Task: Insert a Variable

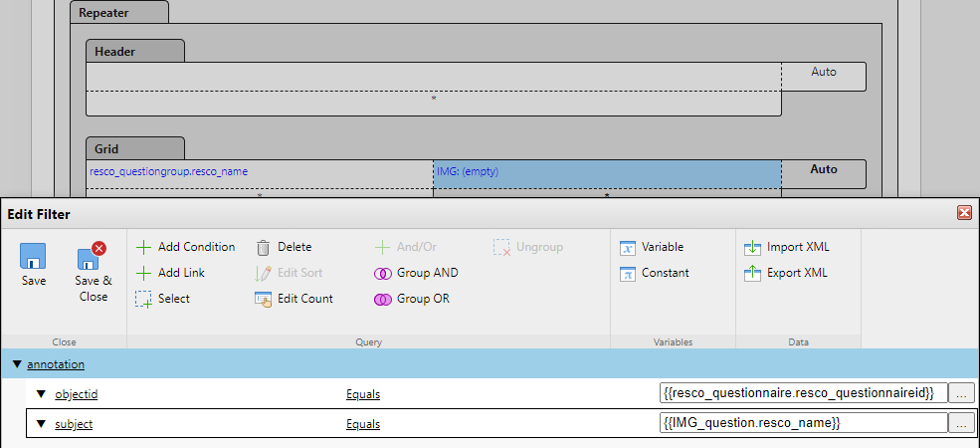Action: click(652, 247)
